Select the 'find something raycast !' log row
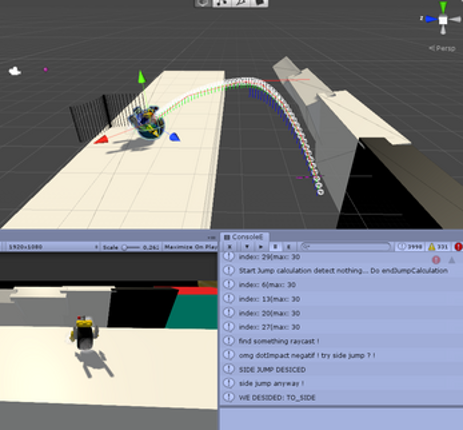The image size is (463, 430). click(341, 341)
